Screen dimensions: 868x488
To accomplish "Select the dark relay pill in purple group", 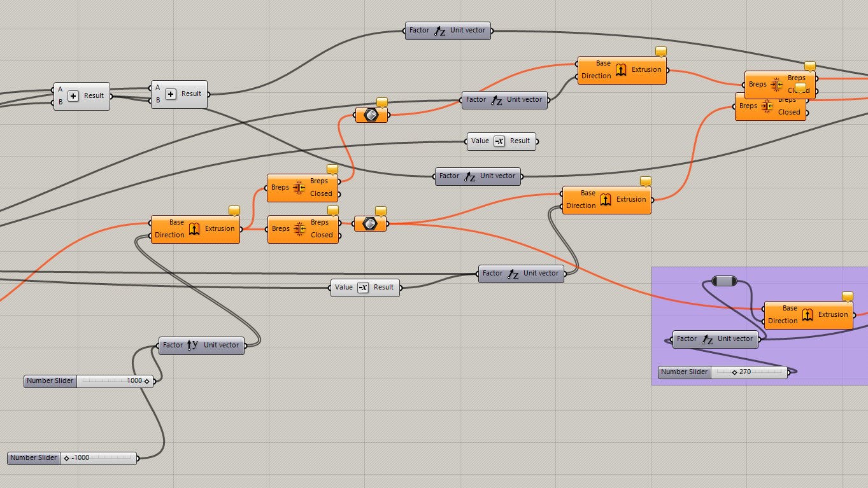I will coord(723,281).
